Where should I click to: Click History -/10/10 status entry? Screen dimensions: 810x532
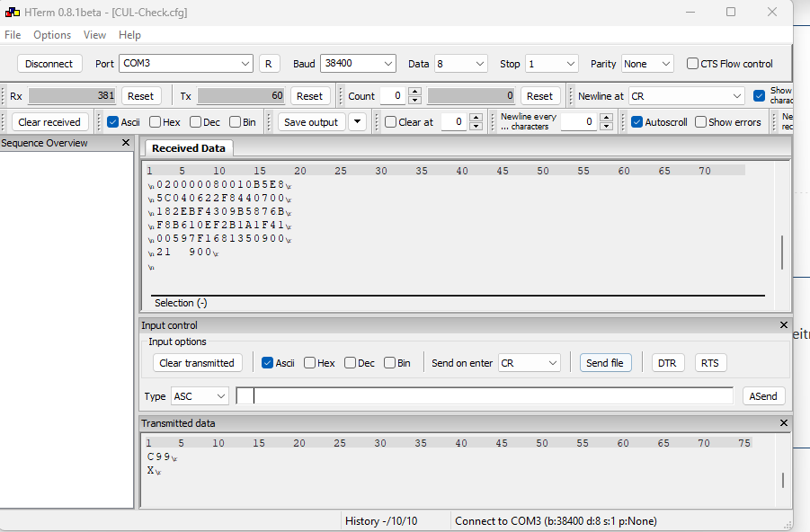pyautogui.click(x=380, y=520)
